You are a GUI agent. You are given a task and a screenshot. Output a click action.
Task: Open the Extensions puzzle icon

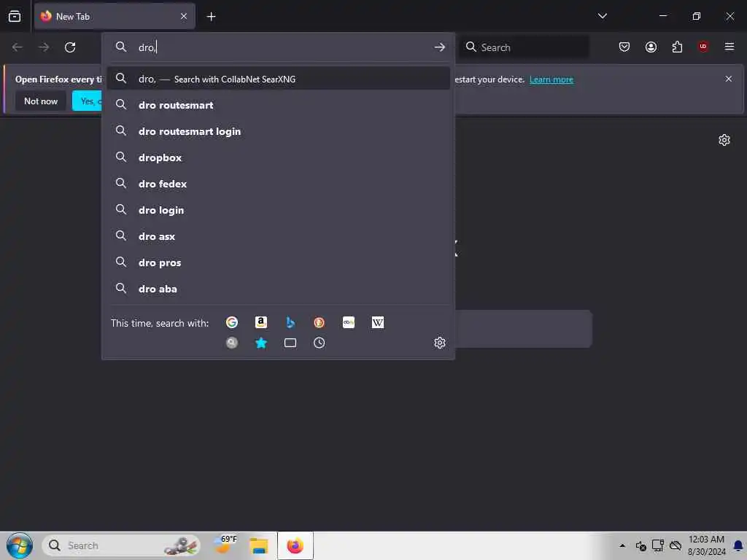pos(677,47)
